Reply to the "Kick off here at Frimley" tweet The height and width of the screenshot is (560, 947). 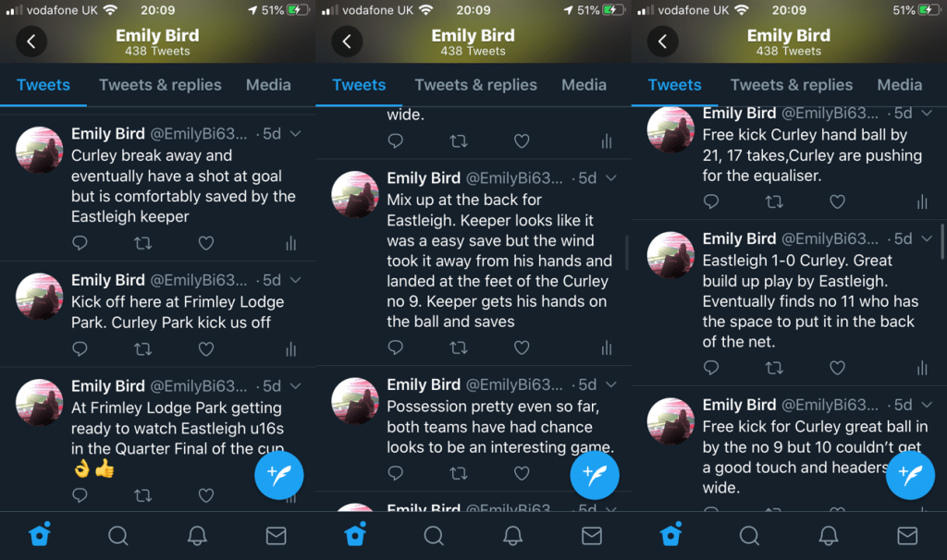(x=80, y=349)
